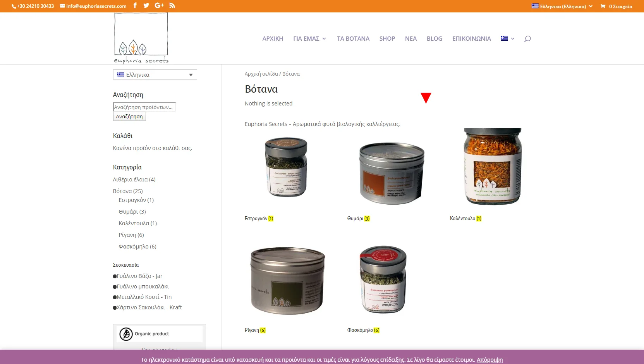
Task: Open subcategory Εστραγκόν (1) in sidebar
Action: (x=136, y=200)
